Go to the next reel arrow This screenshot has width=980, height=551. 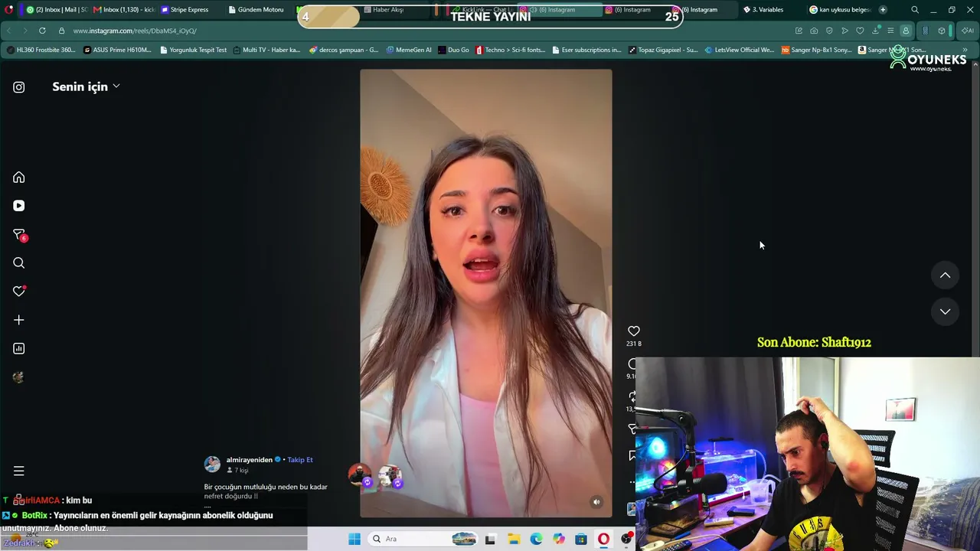pos(946,311)
